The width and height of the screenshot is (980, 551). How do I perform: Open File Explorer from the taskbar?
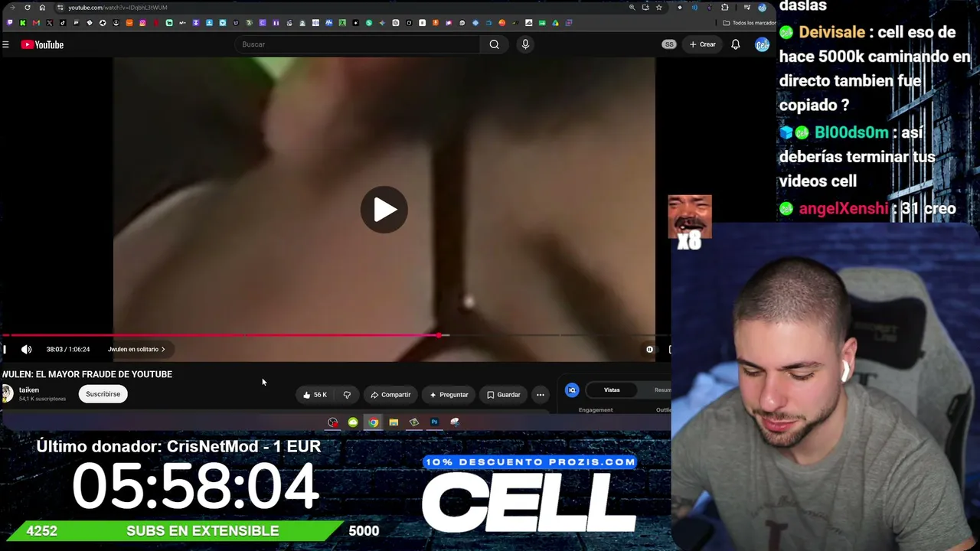coord(394,422)
